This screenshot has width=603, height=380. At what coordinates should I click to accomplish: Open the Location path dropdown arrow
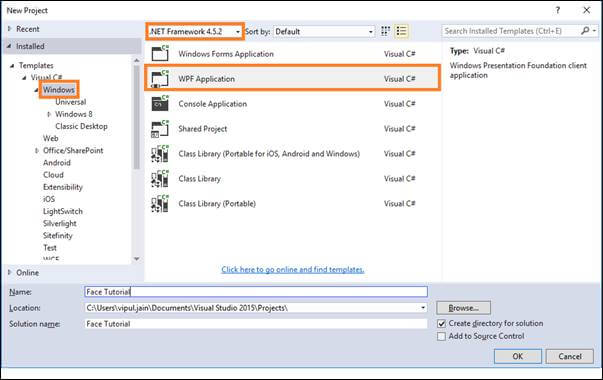(423, 308)
